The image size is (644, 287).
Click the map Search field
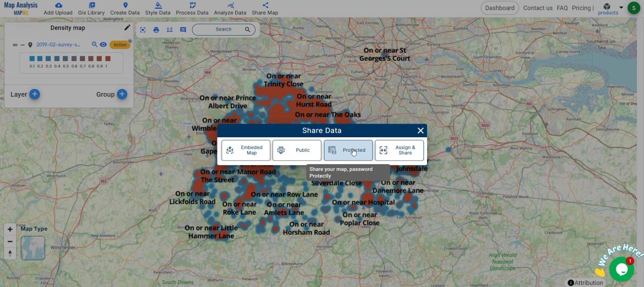[223, 29]
